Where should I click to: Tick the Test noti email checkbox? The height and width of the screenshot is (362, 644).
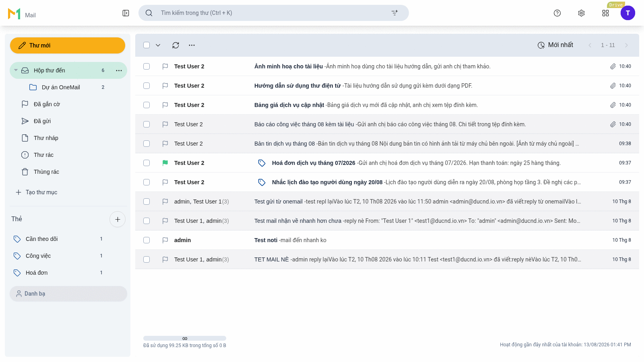point(147,240)
